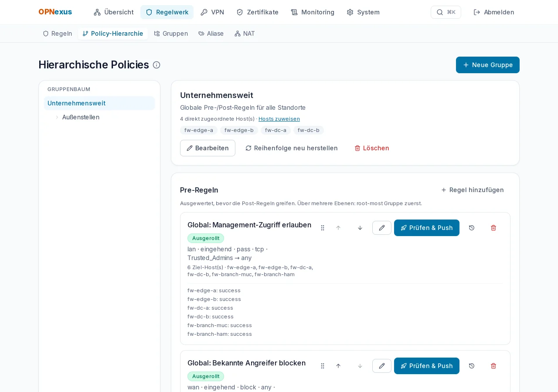Click the fw-dc-a host chip
This screenshot has width=558, height=392.
click(x=276, y=130)
